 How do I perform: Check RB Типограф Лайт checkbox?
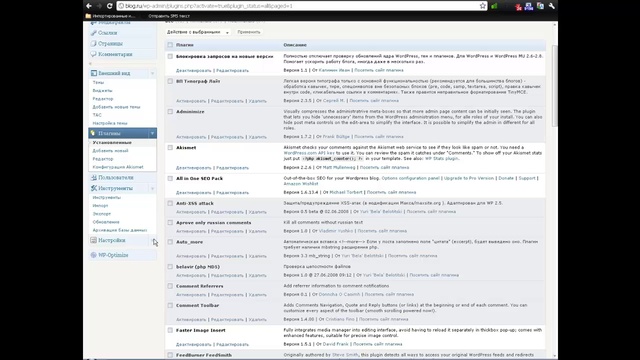click(x=170, y=81)
